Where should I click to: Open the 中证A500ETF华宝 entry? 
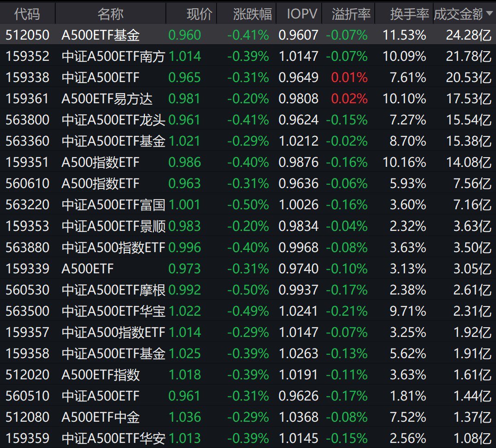[x=113, y=311]
